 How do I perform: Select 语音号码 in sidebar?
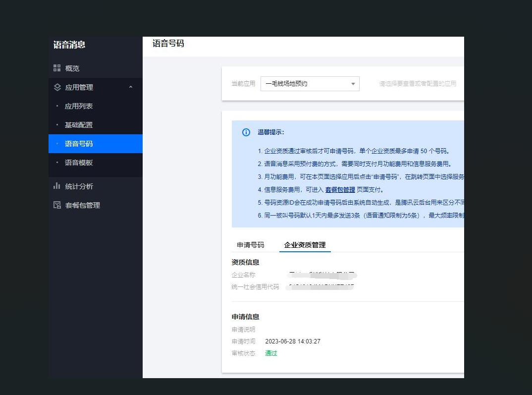pyautogui.click(x=95, y=144)
